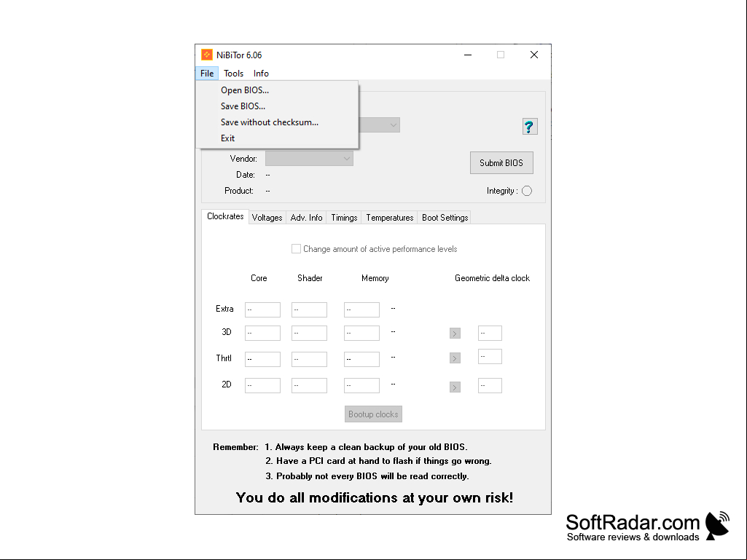Click the 'Geometric delta clock' column heading
The height and width of the screenshot is (560, 747).
492,278
